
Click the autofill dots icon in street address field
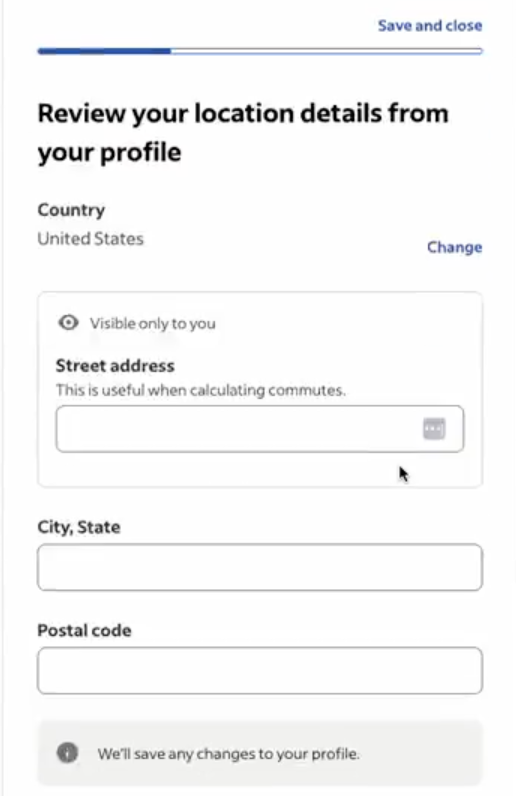tap(434, 428)
